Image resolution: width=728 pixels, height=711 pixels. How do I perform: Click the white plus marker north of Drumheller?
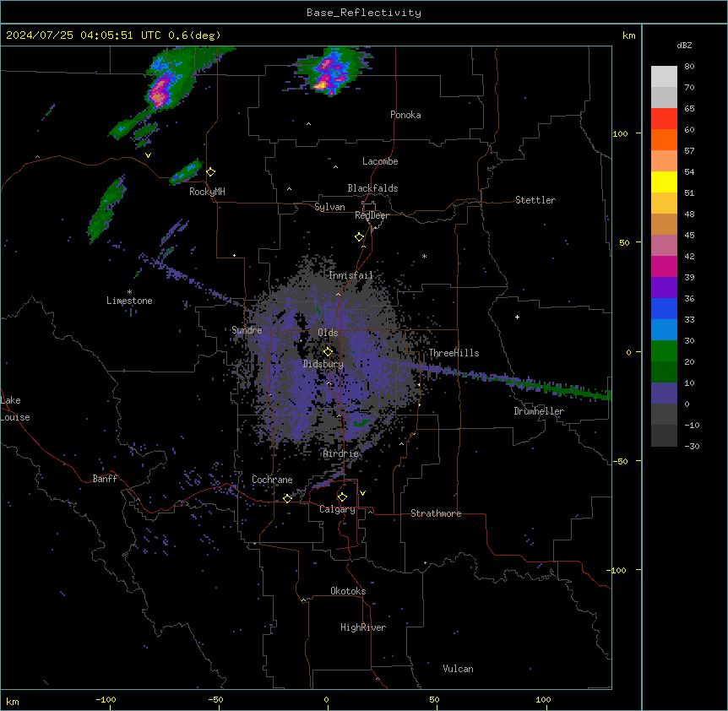(517, 317)
